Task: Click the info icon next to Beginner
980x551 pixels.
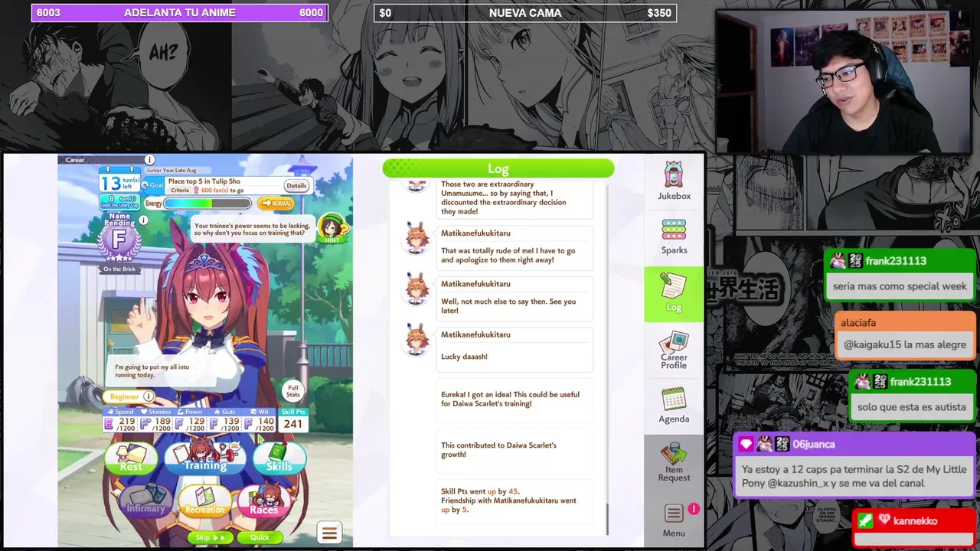Action: point(149,396)
